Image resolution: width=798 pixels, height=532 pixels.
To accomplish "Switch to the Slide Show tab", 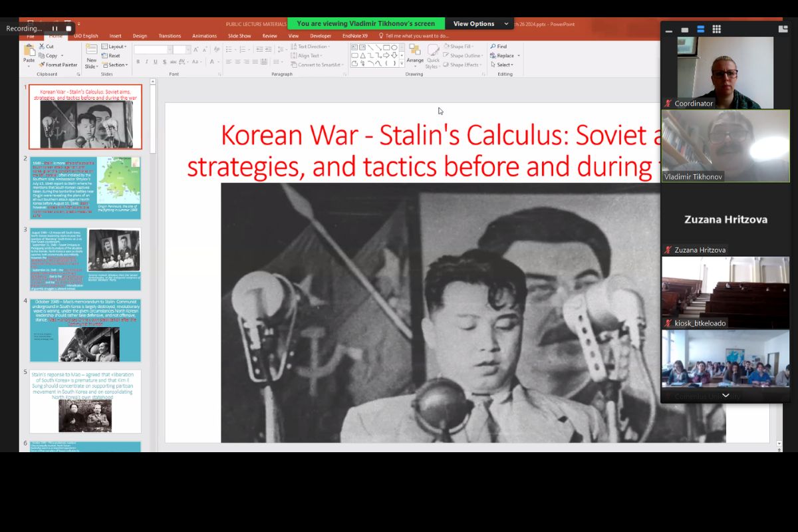I will pos(239,36).
